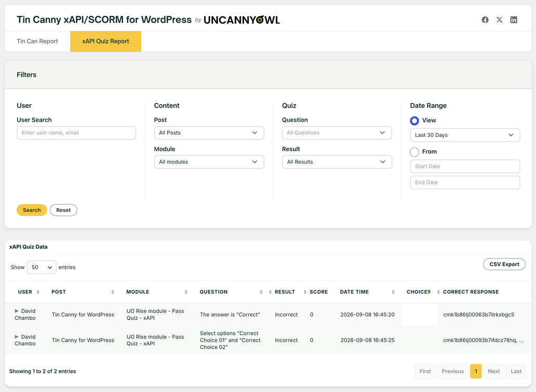
Task: Open the LinkedIn social icon
Action: click(x=514, y=20)
